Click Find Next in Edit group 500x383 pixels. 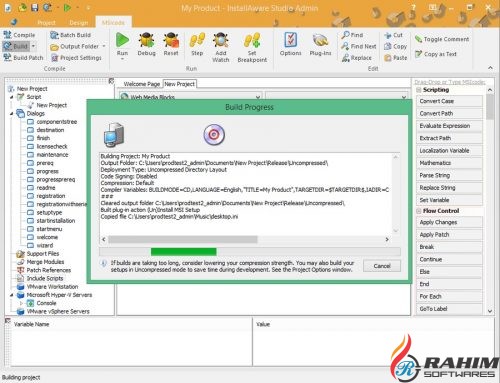(359, 46)
